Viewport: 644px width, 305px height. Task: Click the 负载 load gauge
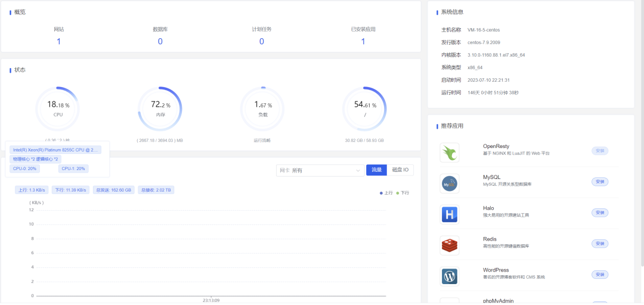262,109
